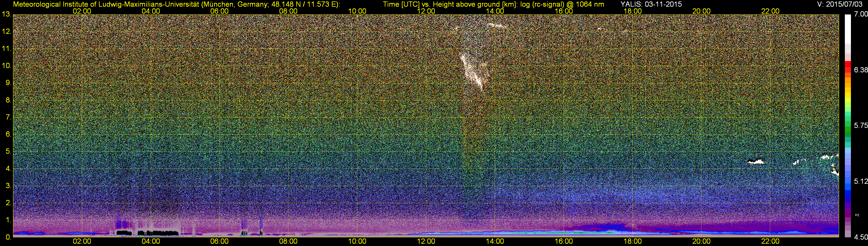Click the 5.75 color scale value
The image size is (868, 246).
860,125
